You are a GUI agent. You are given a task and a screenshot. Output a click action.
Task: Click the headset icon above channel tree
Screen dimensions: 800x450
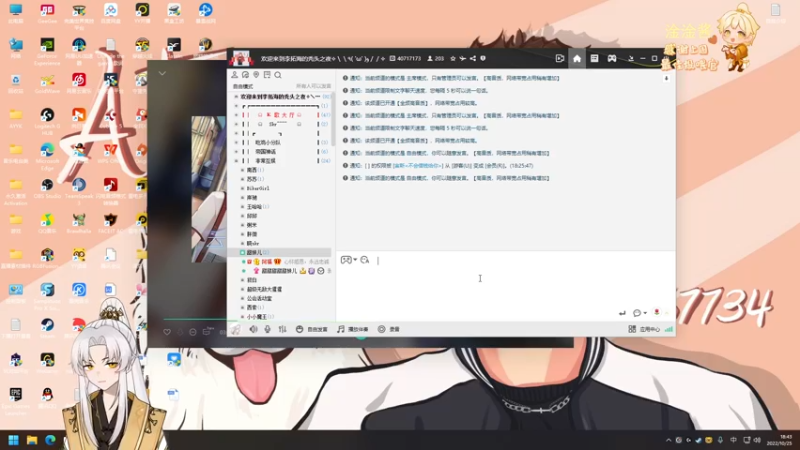[x=245, y=75]
